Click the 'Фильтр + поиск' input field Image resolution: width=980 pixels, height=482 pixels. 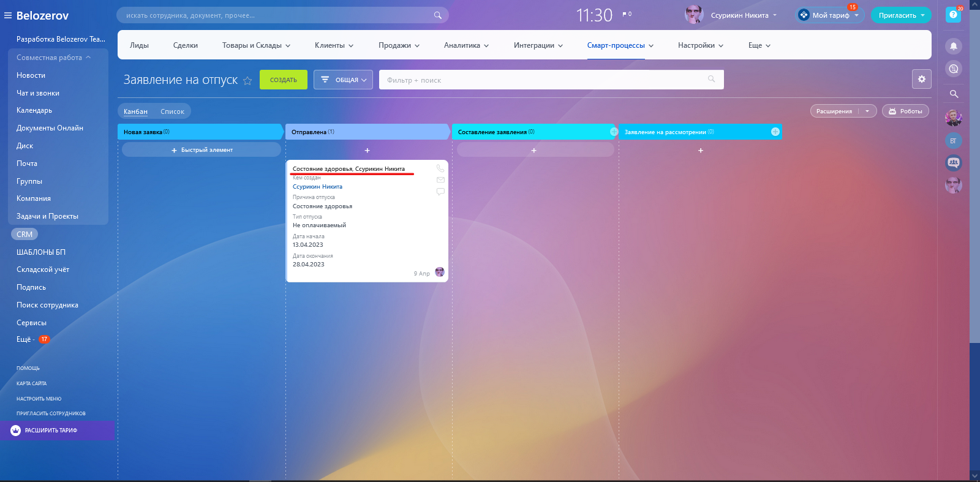(x=551, y=80)
